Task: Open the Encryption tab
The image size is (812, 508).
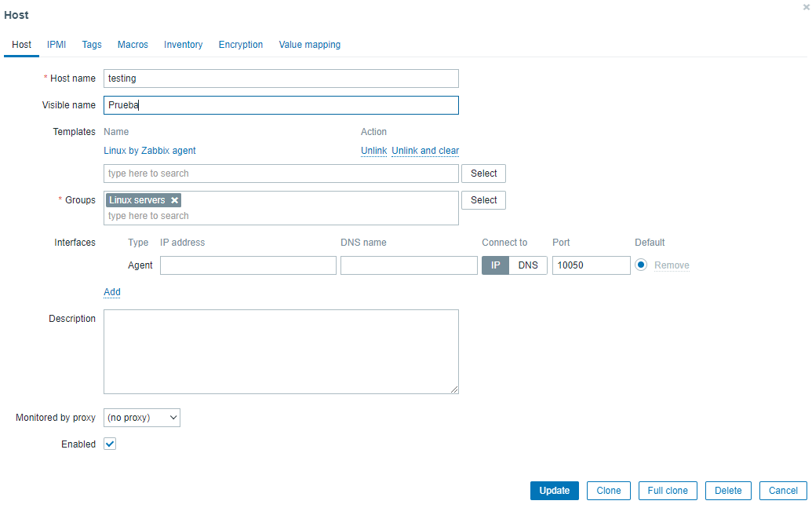Action: (x=241, y=45)
